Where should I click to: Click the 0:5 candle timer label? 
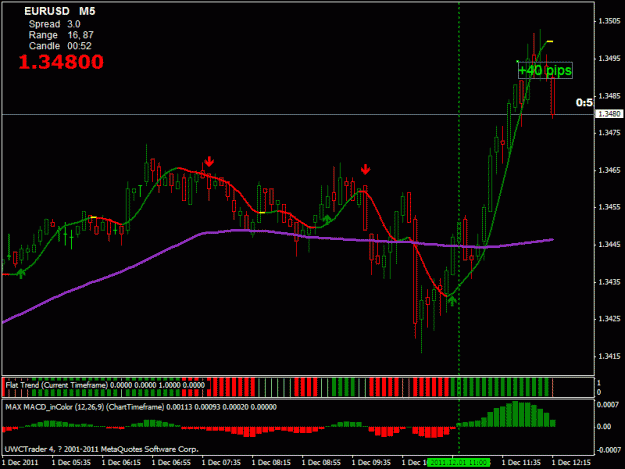click(584, 102)
